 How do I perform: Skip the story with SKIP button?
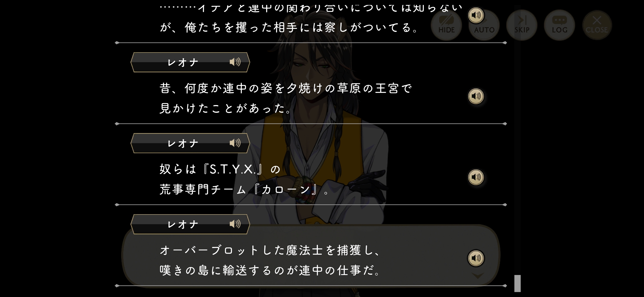522,25
